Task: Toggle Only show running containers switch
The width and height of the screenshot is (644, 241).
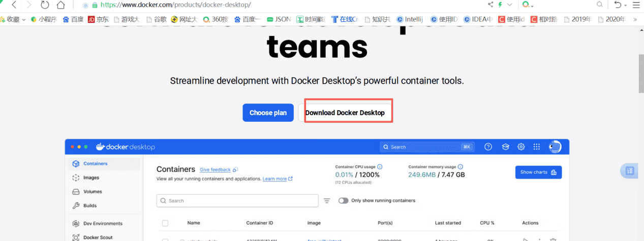Action: coord(344,201)
